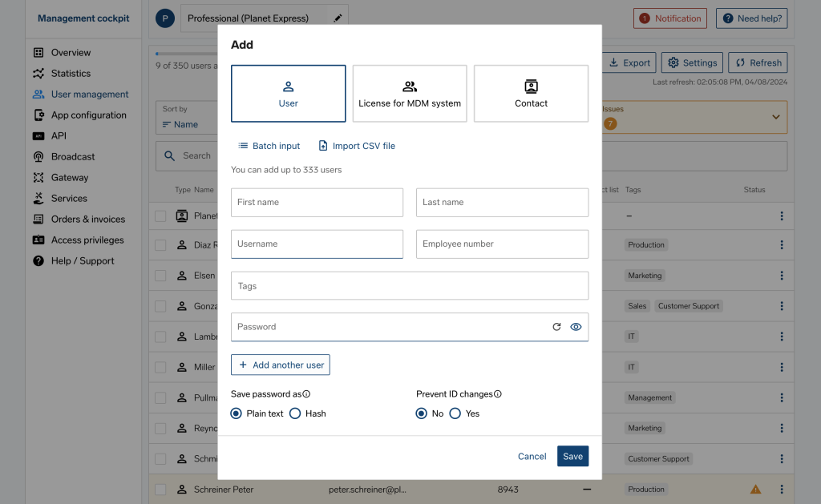Set Prevent ID changes to Yes
821x504 pixels.
point(455,413)
